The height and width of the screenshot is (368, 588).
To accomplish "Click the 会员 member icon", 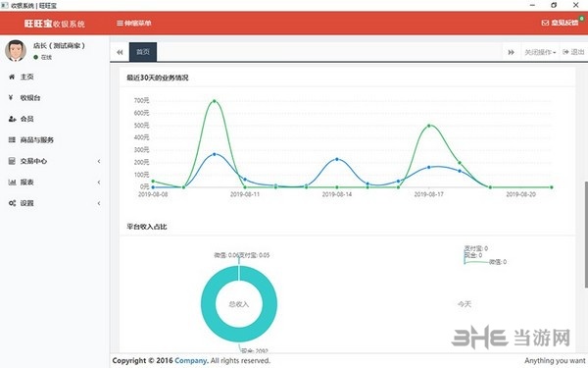I will click(12, 119).
